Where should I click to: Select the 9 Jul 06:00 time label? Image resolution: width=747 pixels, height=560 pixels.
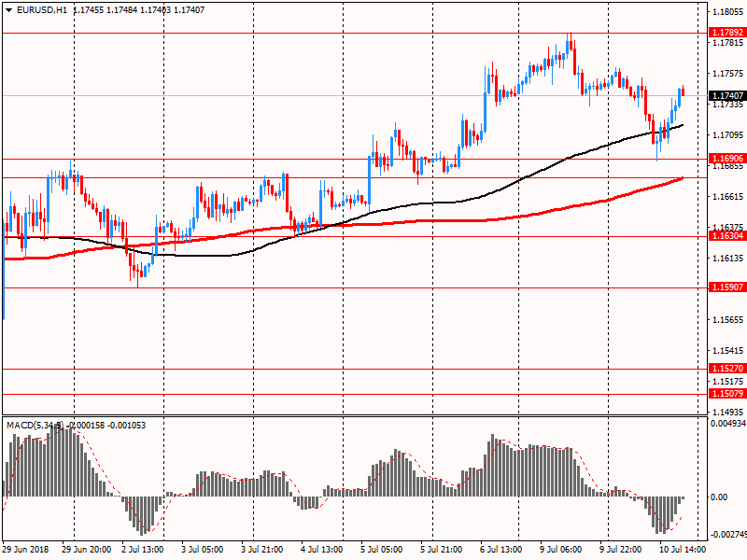coord(560,551)
